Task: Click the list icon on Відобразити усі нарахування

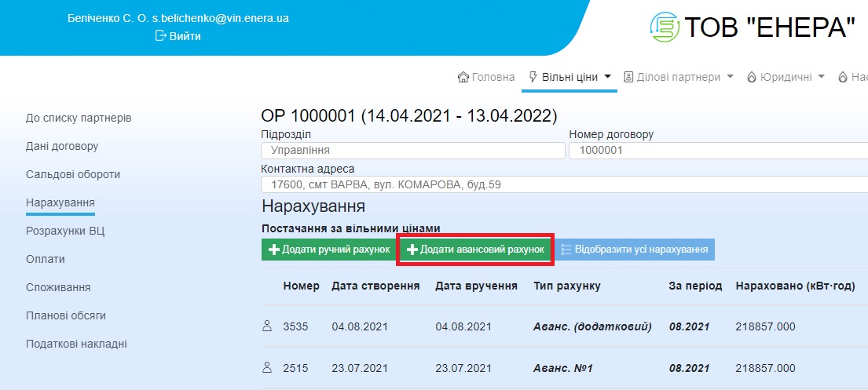Action: [566, 250]
